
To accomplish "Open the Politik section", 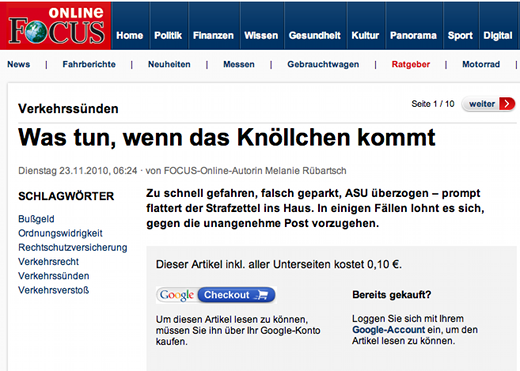I will point(168,35).
